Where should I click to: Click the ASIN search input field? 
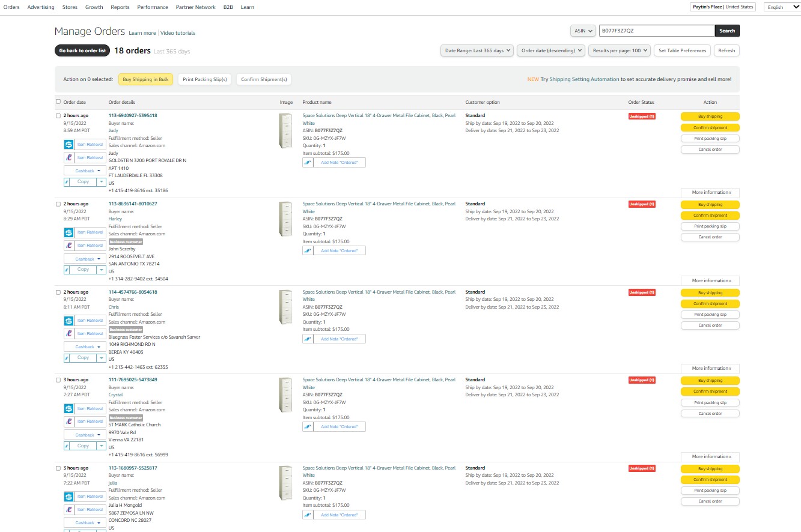coord(656,31)
